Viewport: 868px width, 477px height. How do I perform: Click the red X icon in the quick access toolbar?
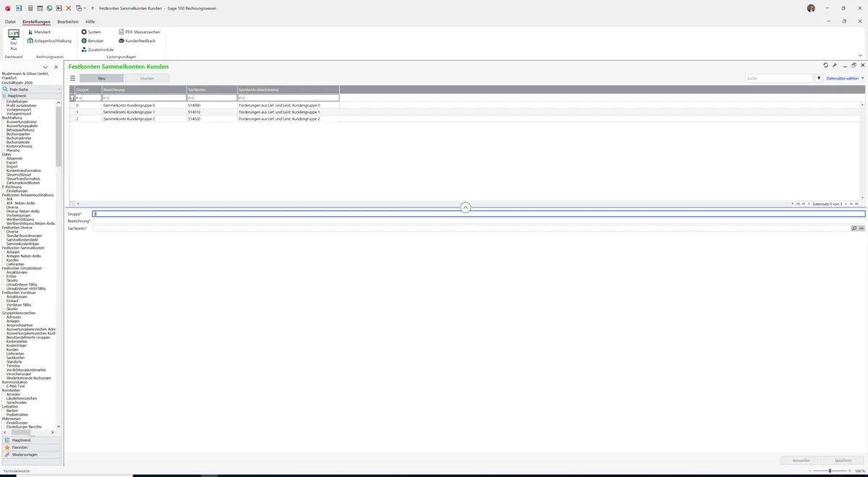pyautogui.click(x=68, y=8)
